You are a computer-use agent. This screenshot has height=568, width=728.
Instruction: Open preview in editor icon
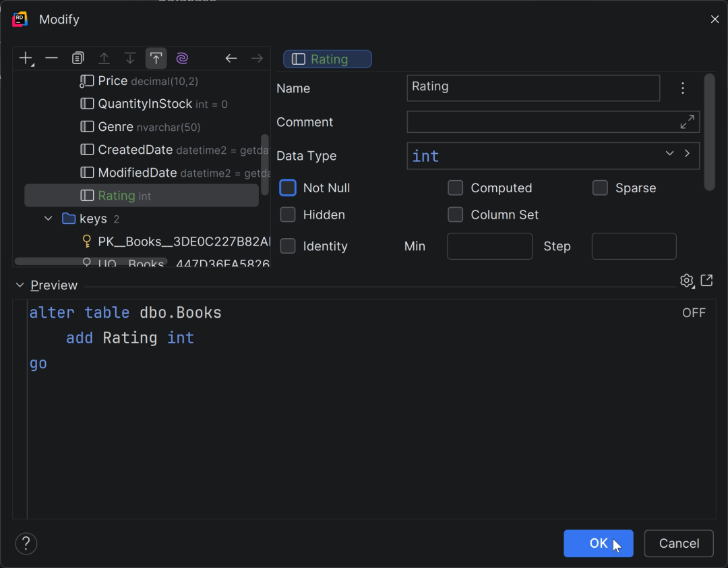[x=706, y=280]
